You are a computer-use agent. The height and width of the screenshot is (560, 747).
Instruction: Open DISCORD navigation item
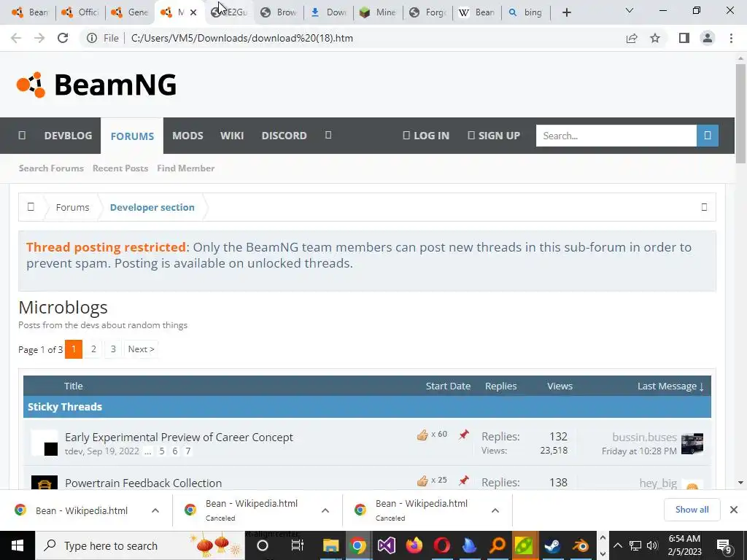point(284,136)
